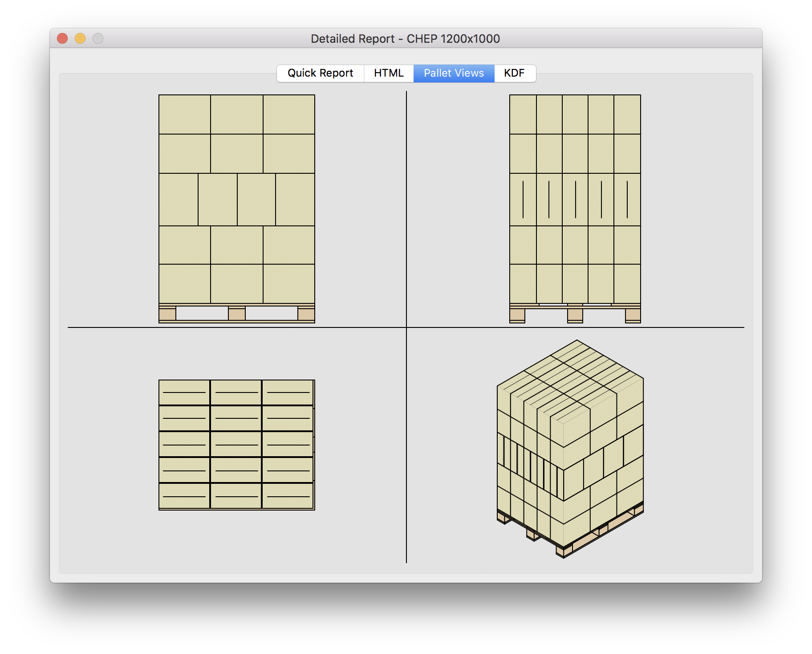Minimize the Detailed Report window

click(x=80, y=38)
